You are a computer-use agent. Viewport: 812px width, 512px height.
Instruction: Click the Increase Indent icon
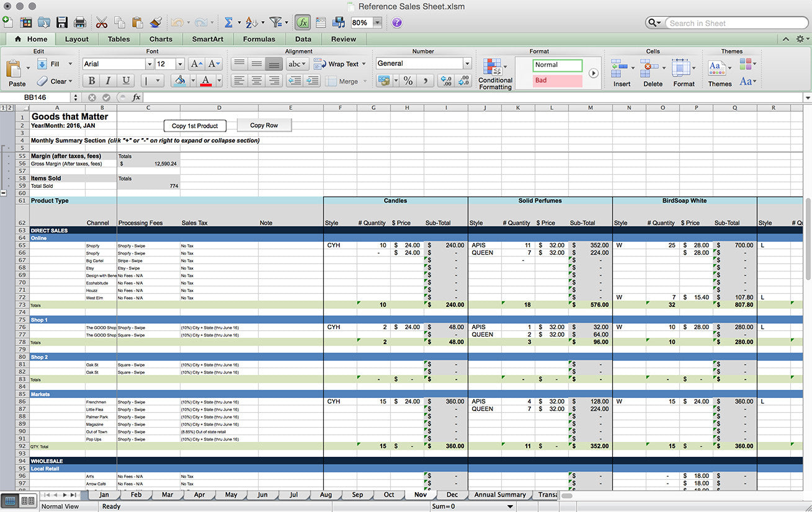point(312,81)
